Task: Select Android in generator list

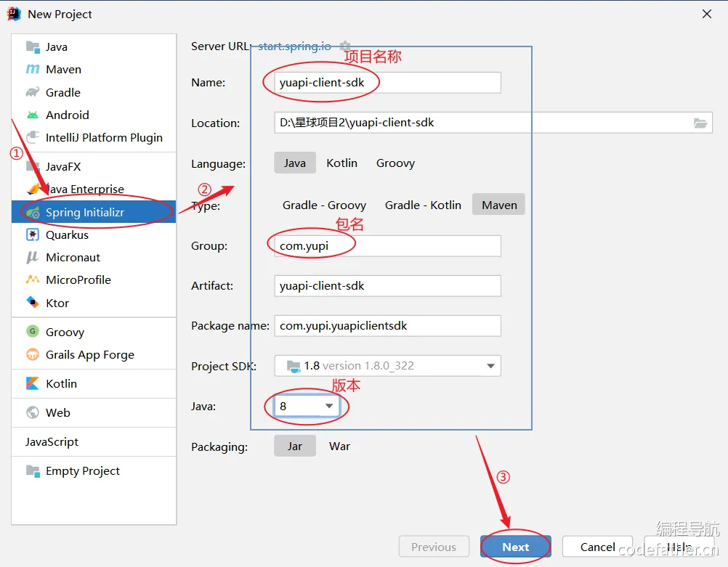Action: click(93, 115)
